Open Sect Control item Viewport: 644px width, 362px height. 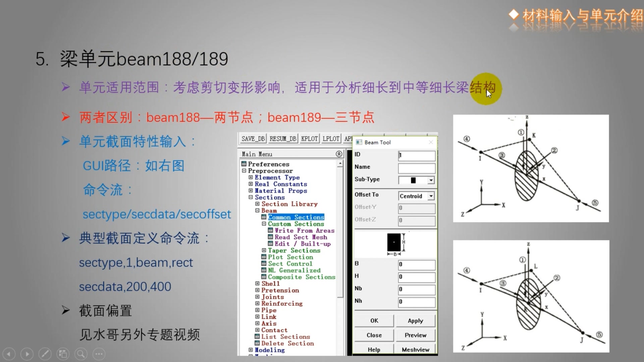[x=290, y=264]
